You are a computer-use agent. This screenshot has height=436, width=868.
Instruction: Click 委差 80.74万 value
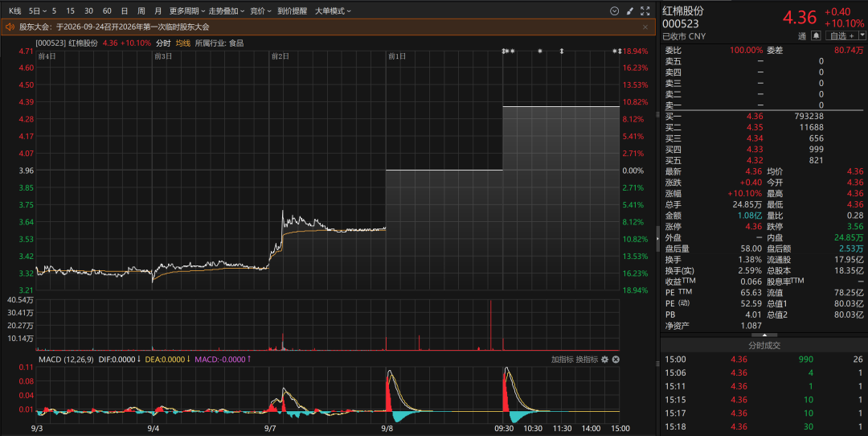pyautogui.click(x=849, y=51)
